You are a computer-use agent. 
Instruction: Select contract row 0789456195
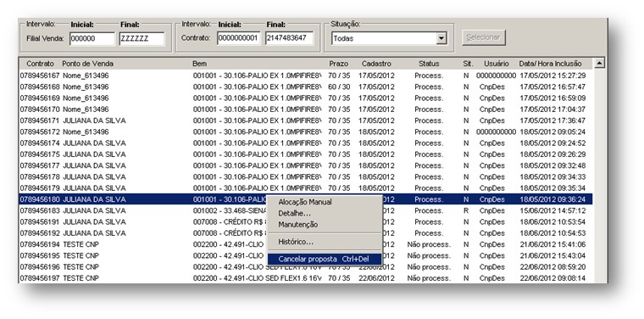pyautogui.click(x=306, y=255)
